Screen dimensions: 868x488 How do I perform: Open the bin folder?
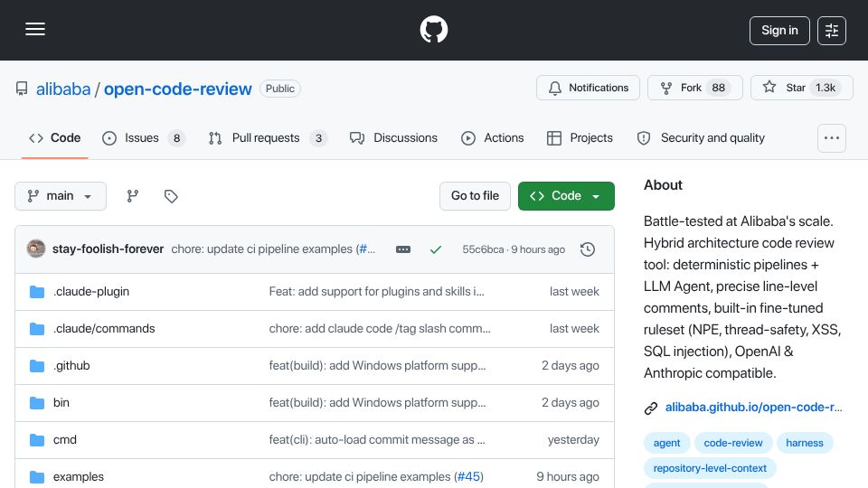point(61,403)
